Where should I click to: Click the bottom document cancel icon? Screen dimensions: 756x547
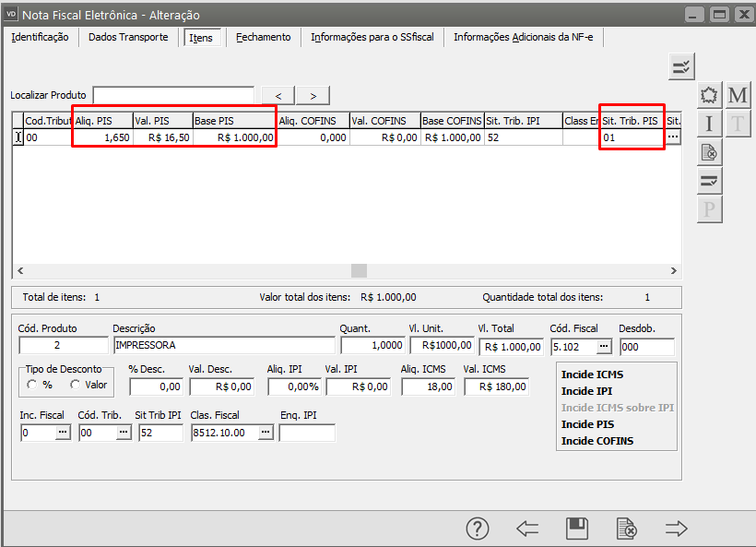[626, 529]
